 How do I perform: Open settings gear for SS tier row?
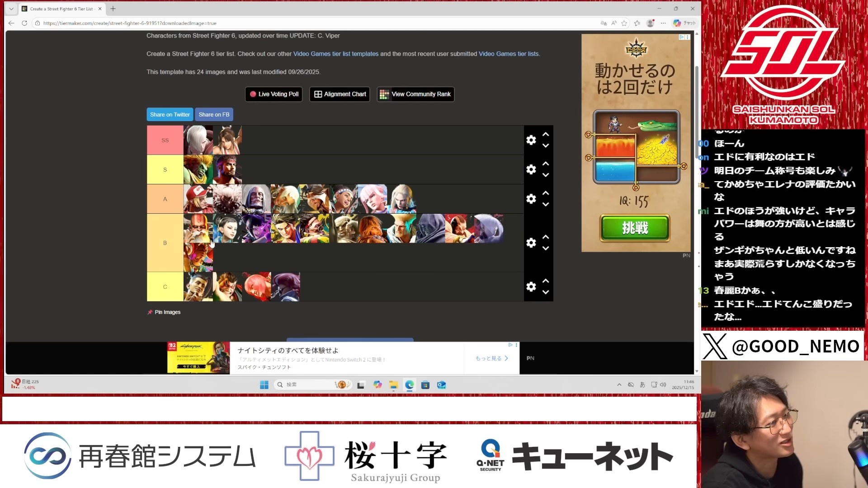click(x=531, y=140)
